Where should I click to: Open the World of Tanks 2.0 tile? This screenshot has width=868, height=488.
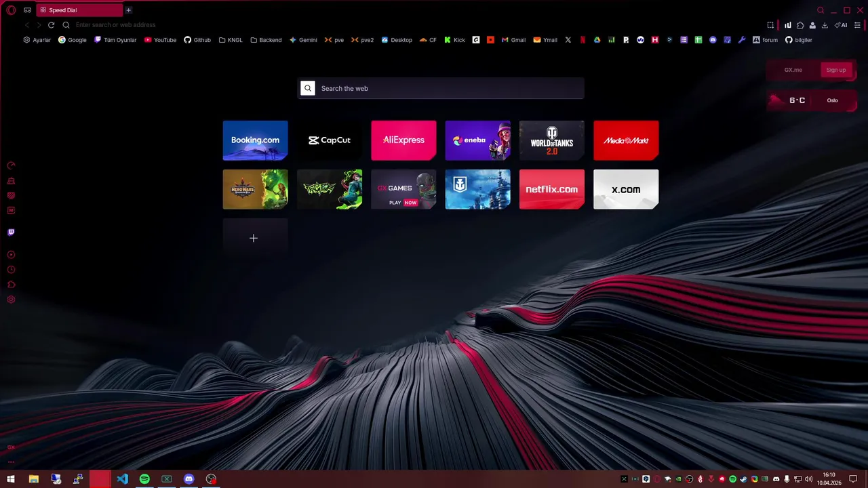tap(552, 140)
